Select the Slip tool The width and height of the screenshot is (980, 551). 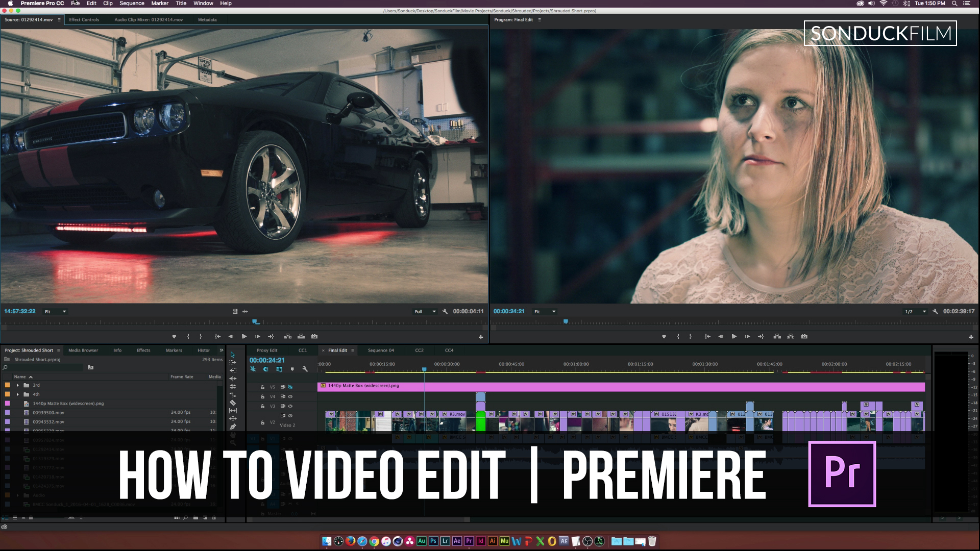pyautogui.click(x=233, y=410)
